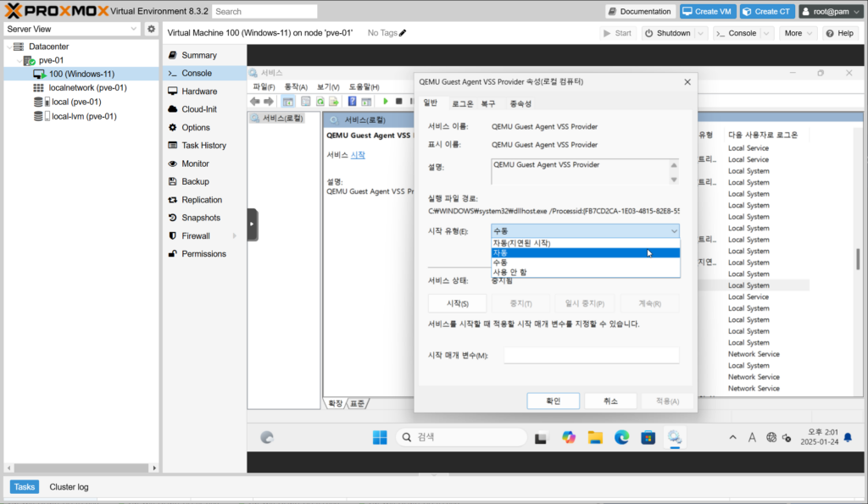Open the Firewall section in the sidebar
The height and width of the screenshot is (504, 868).
(x=195, y=235)
